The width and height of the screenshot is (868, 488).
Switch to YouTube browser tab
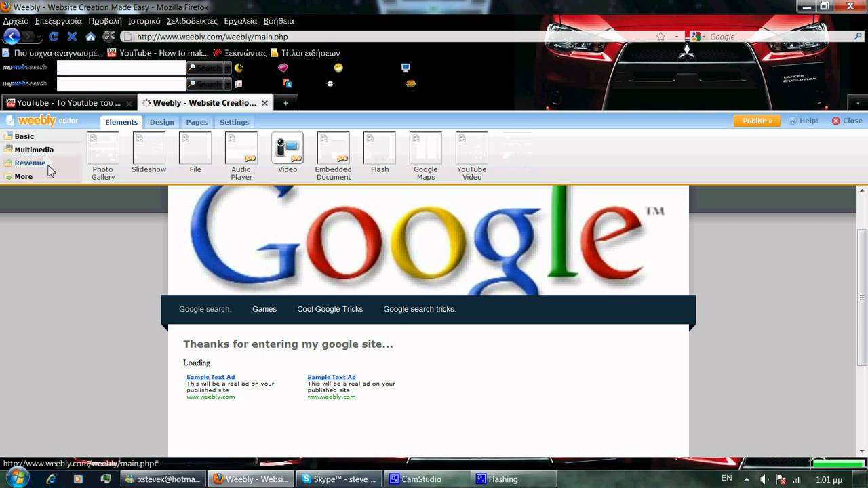pos(69,103)
